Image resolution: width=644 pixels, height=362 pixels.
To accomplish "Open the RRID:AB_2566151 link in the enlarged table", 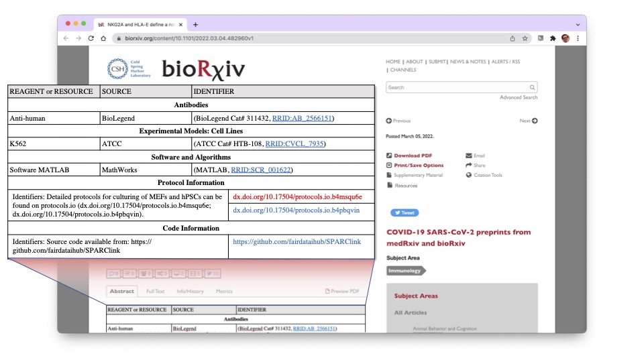I will pos(301,119).
